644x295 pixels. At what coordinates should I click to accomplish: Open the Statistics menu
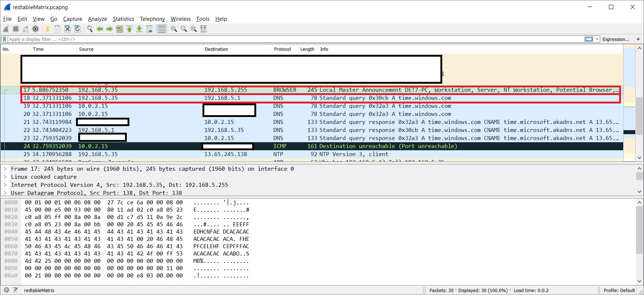(x=124, y=19)
